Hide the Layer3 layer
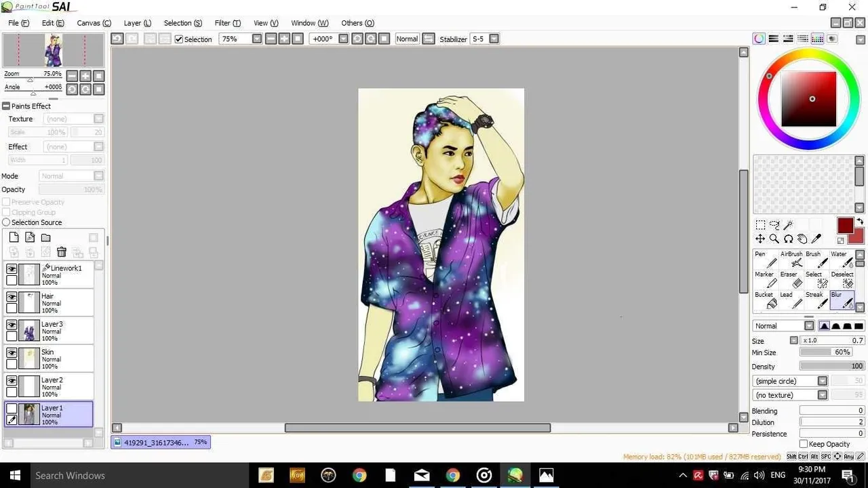This screenshot has width=868, height=488. coord(12,325)
